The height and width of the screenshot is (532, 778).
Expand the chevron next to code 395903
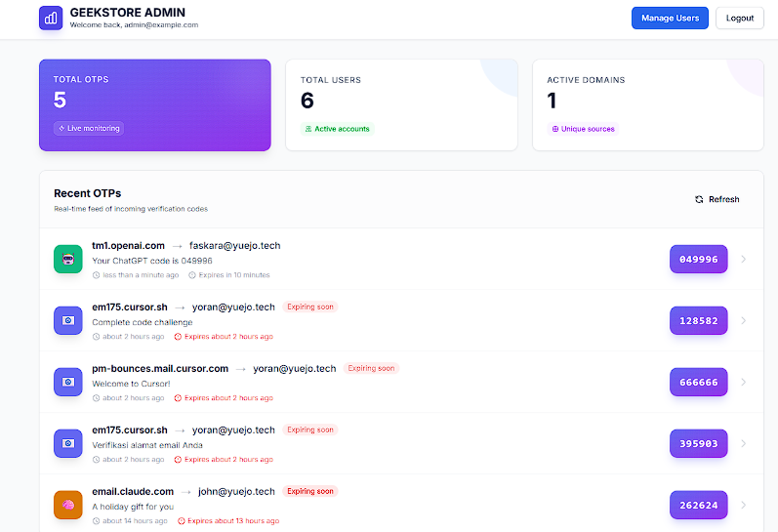[x=743, y=444]
